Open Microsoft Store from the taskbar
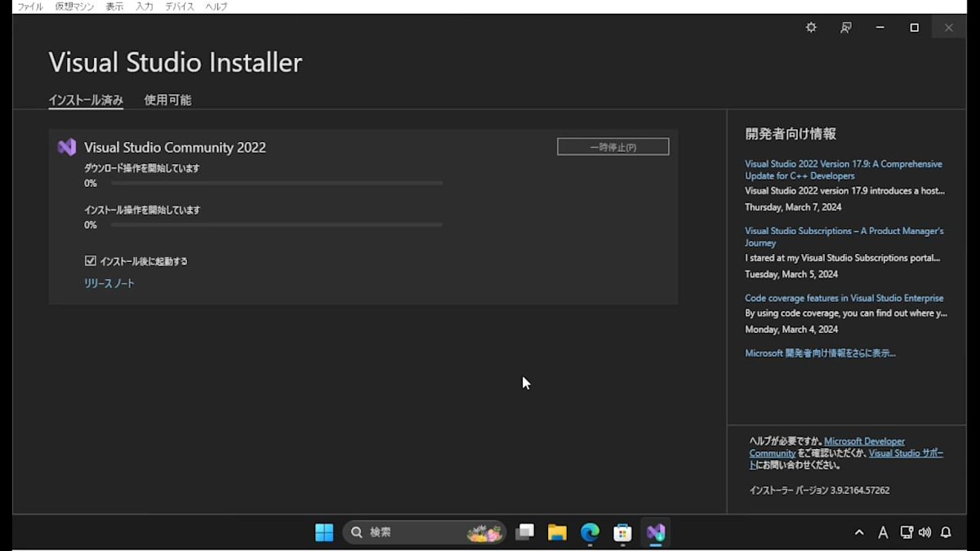This screenshot has width=980, height=551. [622, 532]
